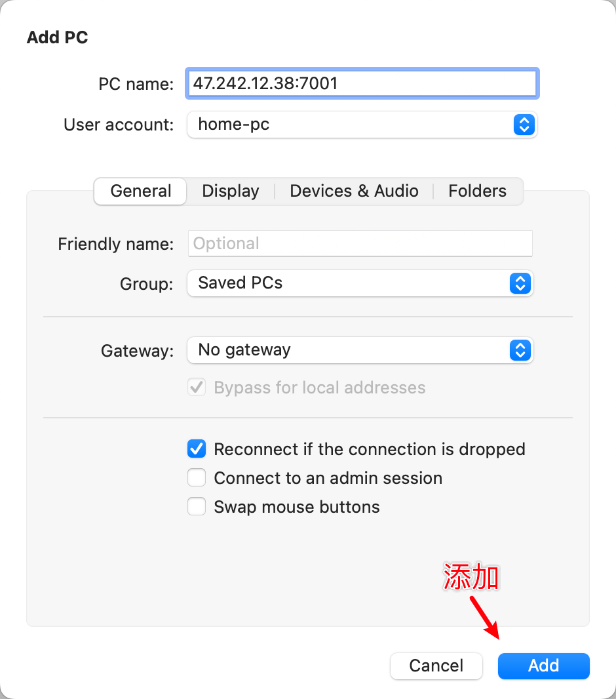
Task: Cancel adding the PC
Action: [436, 666]
